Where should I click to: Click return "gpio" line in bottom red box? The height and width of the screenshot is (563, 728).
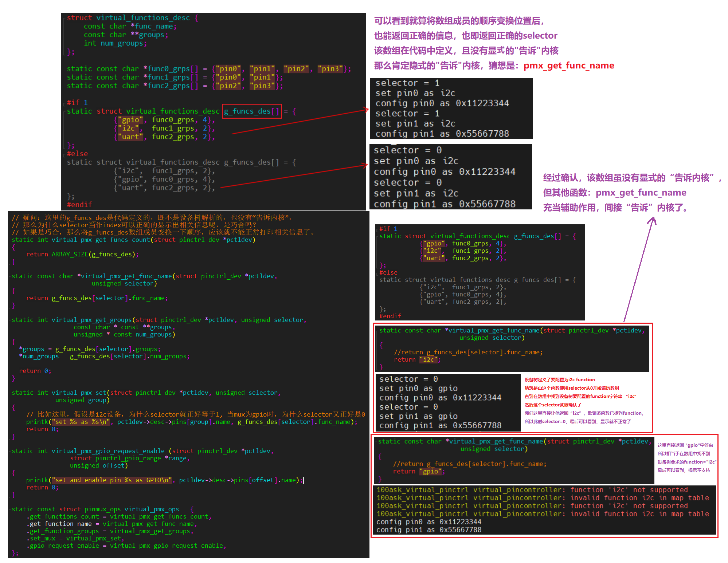pyautogui.click(x=419, y=471)
